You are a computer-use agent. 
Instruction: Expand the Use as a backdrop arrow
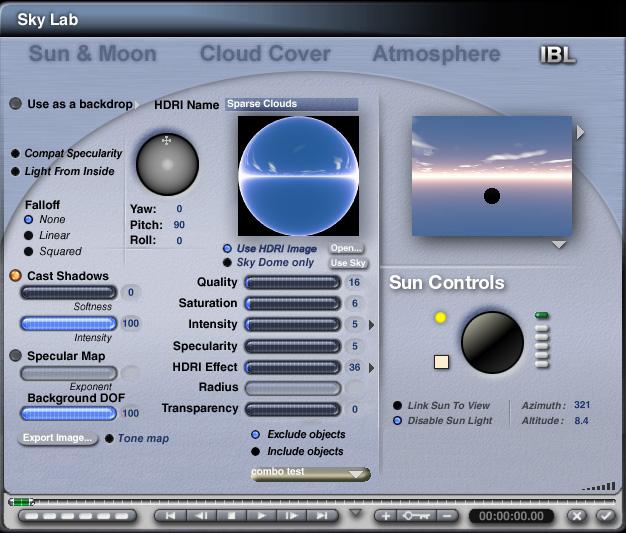[137, 105]
